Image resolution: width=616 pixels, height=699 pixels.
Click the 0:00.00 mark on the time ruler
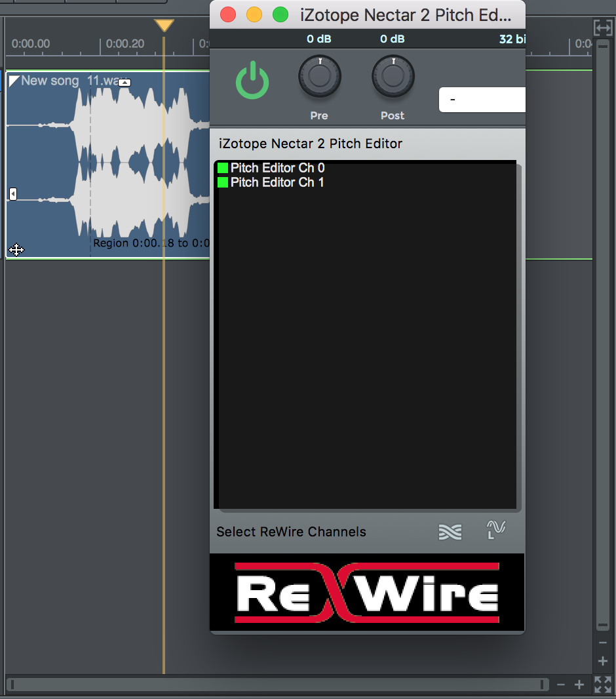point(31,44)
